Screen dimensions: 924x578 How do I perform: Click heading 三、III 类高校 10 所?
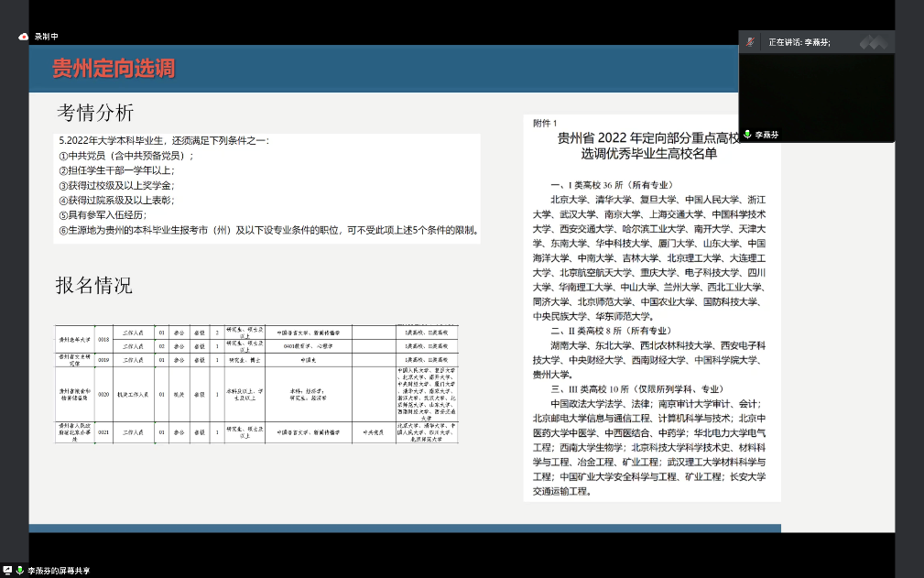pos(637,389)
